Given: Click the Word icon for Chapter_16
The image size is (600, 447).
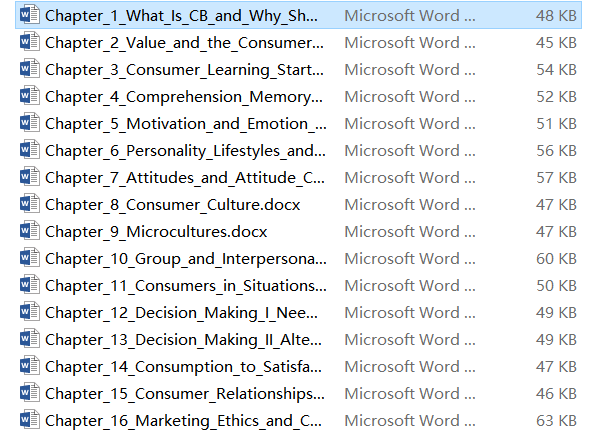Looking at the screenshot, I should 29,420.
